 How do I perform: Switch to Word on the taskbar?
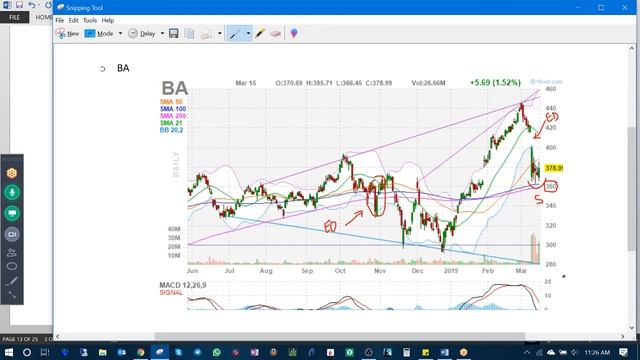coord(444,352)
